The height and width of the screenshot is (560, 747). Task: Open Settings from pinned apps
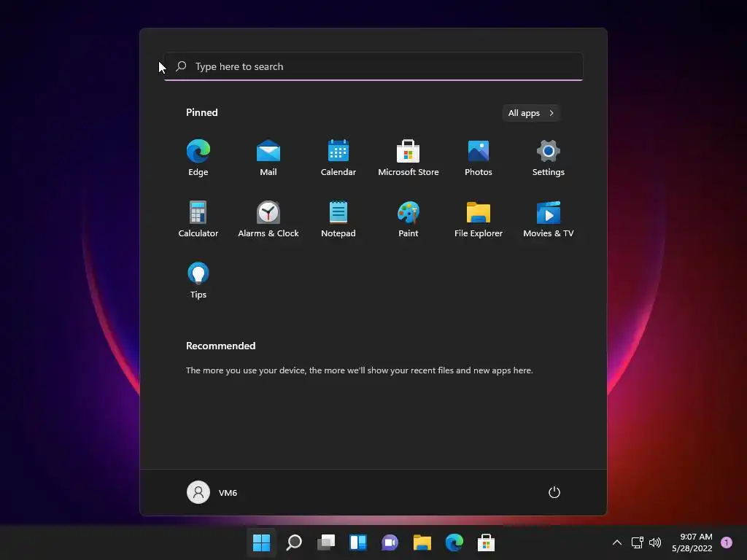tap(549, 157)
